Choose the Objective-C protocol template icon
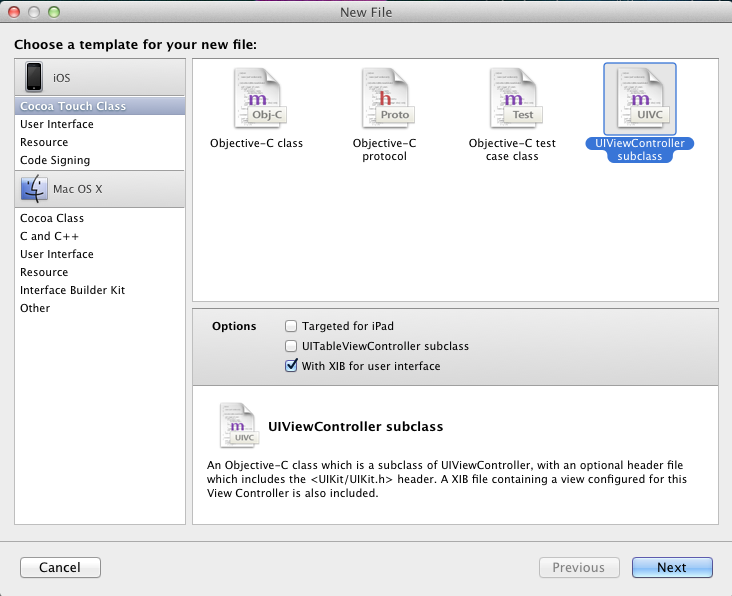This screenshot has height=596, width=732. click(384, 98)
